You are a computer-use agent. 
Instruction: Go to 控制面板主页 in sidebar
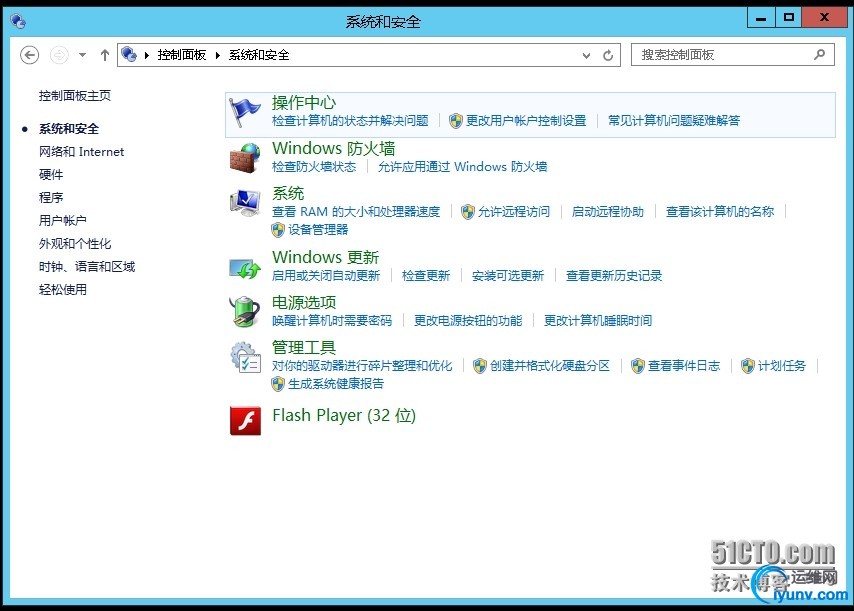[x=75, y=96]
